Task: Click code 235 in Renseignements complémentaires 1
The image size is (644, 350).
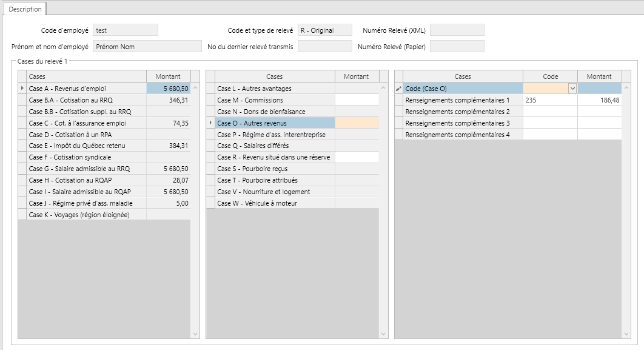Action: 550,100
